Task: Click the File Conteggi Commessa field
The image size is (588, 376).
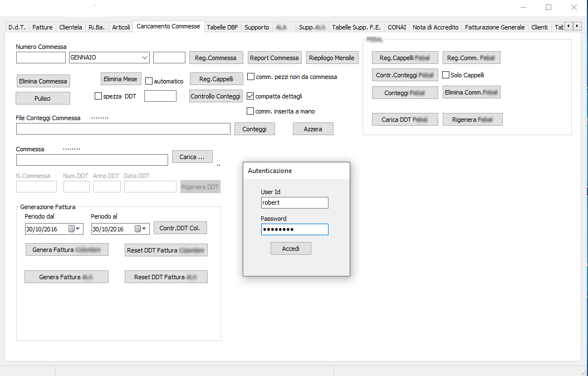Action: 123,129
